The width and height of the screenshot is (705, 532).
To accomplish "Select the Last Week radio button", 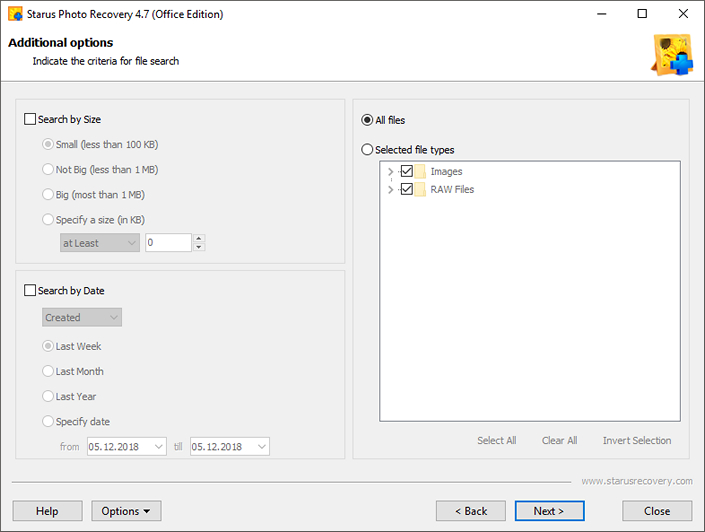I will (48, 346).
